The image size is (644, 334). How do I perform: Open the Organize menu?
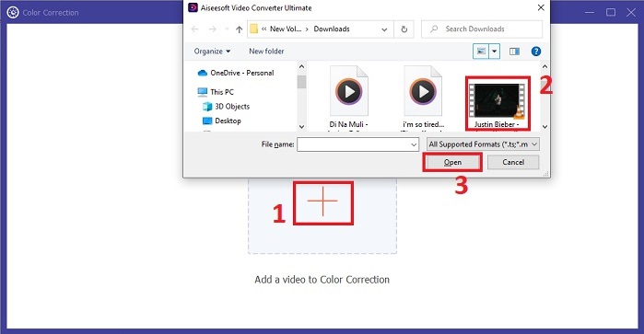coord(212,52)
